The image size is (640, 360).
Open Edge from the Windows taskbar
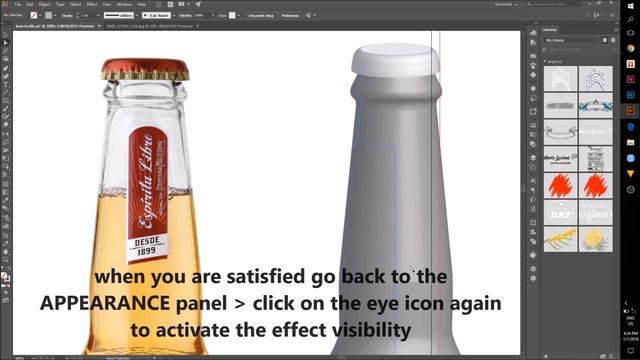(630, 127)
